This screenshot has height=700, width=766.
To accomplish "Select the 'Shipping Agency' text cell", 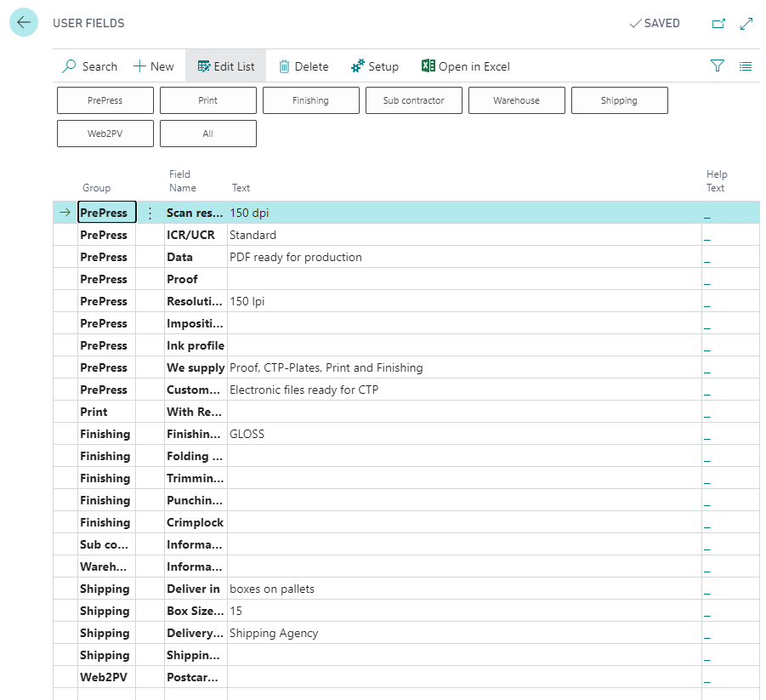I will click(x=464, y=633).
